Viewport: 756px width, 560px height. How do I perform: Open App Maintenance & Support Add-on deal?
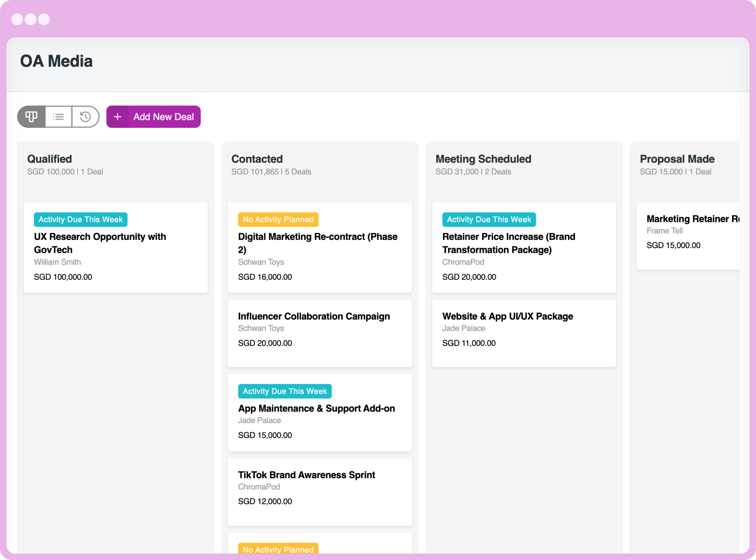(x=316, y=408)
